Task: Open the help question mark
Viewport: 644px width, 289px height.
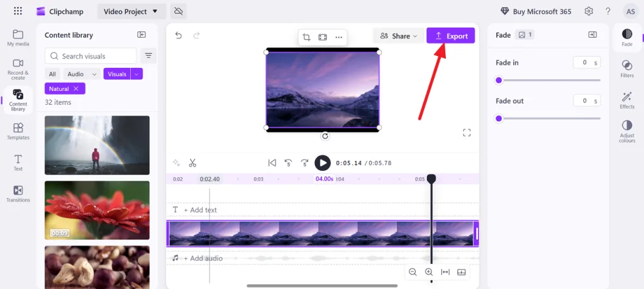Action: (x=608, y=11)
